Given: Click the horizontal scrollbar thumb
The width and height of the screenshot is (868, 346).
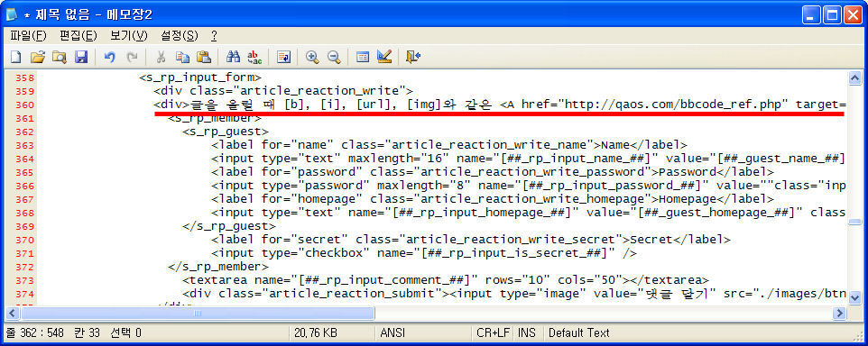Looking at the screenshot, I should tap(198, 314).
